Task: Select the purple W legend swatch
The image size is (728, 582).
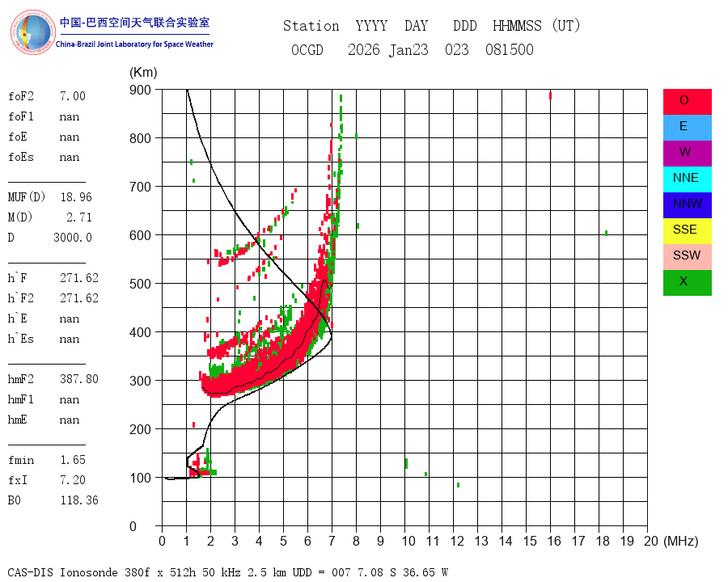Action: point(687,154)
